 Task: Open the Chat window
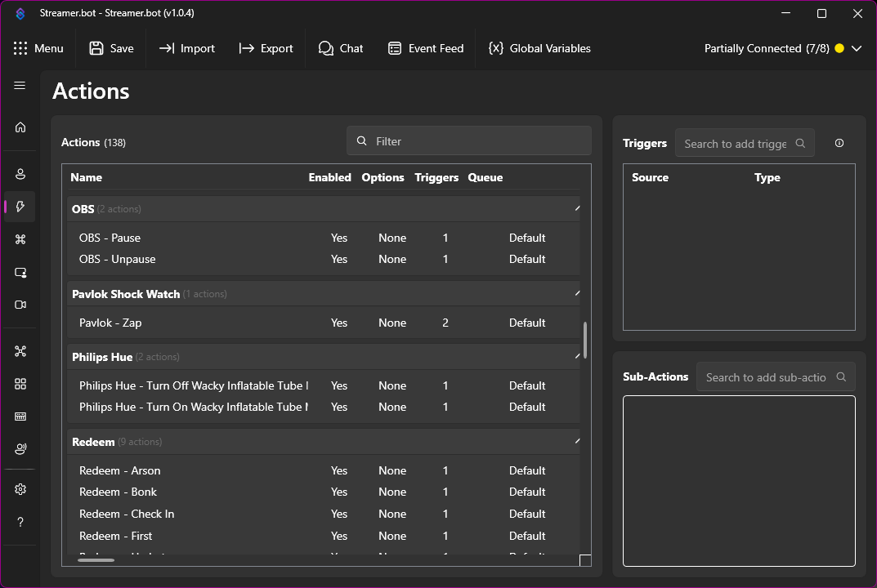coord(341,49)
